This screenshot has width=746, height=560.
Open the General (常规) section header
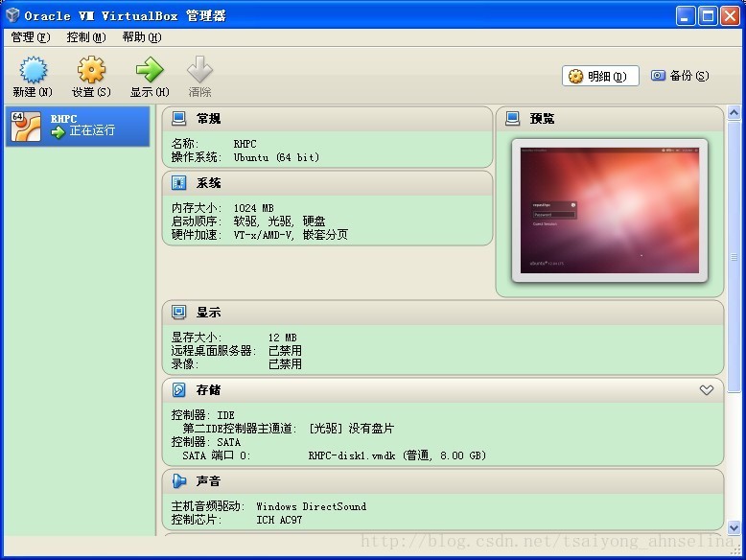pos(327,119)
